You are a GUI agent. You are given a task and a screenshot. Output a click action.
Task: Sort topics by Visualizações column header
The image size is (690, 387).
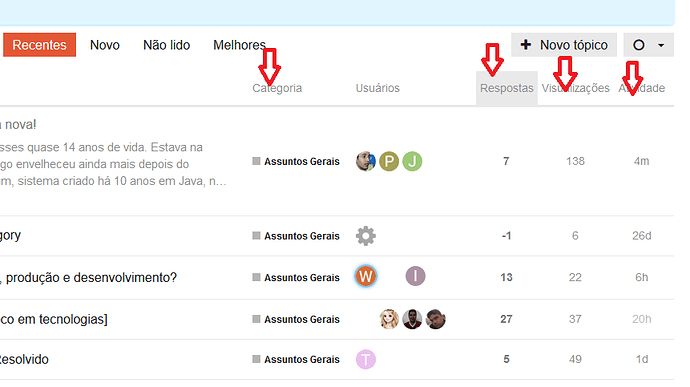pos(575,88)
